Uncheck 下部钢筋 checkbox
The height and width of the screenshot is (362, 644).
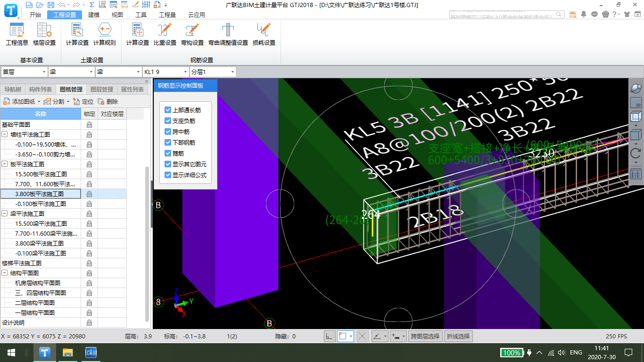168,142
